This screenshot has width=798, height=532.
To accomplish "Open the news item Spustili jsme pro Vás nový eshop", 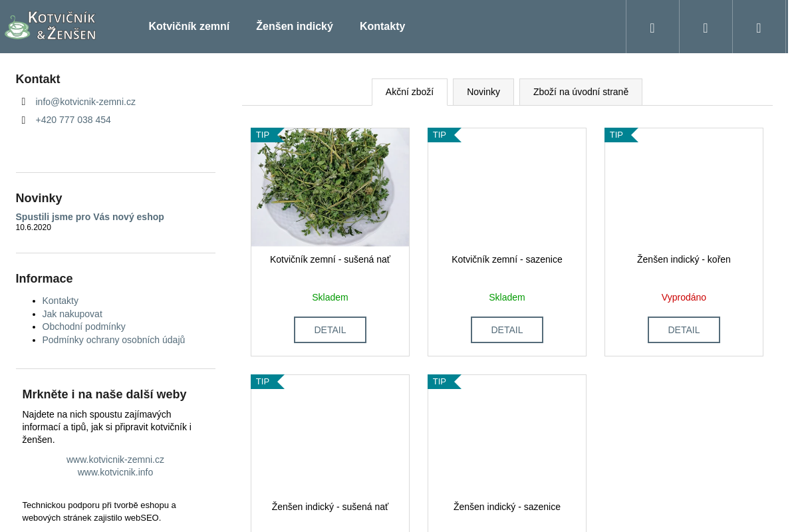I will point(90,217).
